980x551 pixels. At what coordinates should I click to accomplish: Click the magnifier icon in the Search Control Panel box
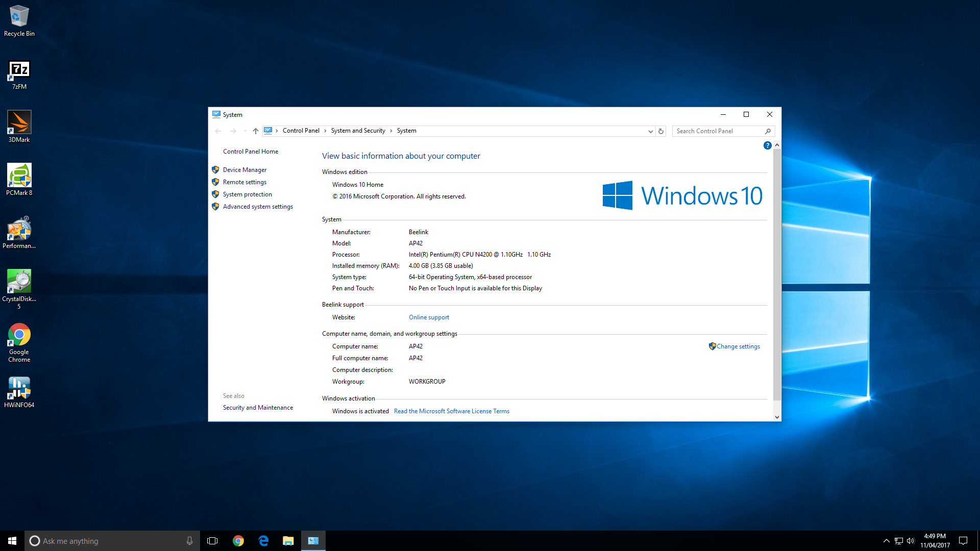point(768,131)
